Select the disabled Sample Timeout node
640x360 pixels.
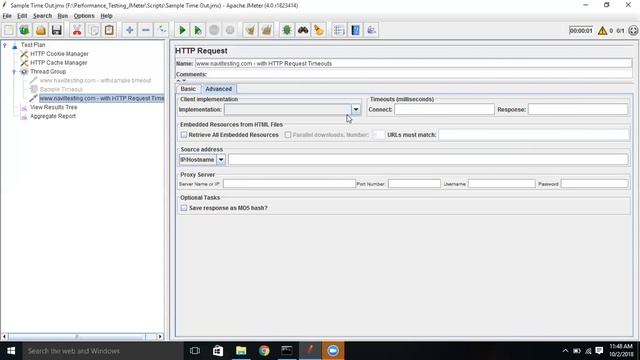coord(61,89)
